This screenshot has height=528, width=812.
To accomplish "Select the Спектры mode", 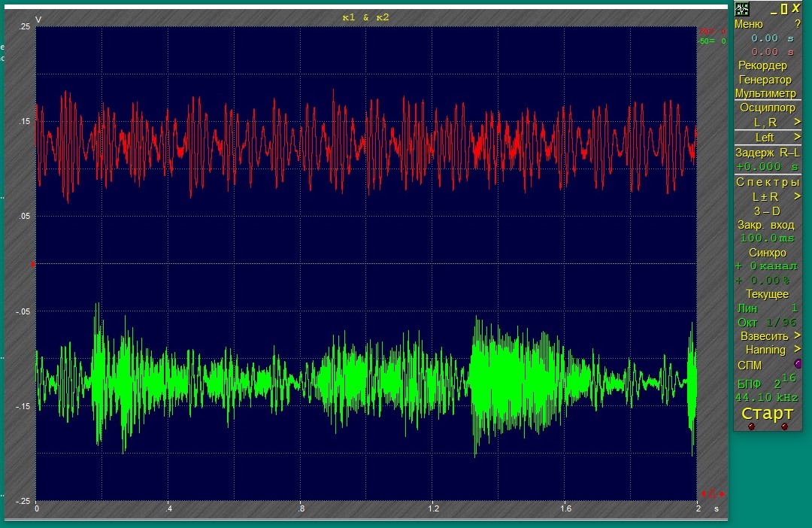I will [768, 182].
